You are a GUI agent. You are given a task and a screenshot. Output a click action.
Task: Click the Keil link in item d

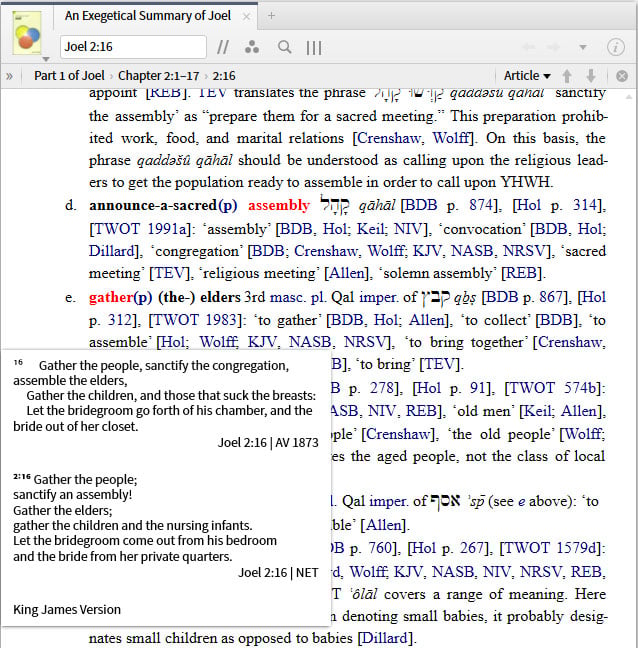tap(372, 229)
